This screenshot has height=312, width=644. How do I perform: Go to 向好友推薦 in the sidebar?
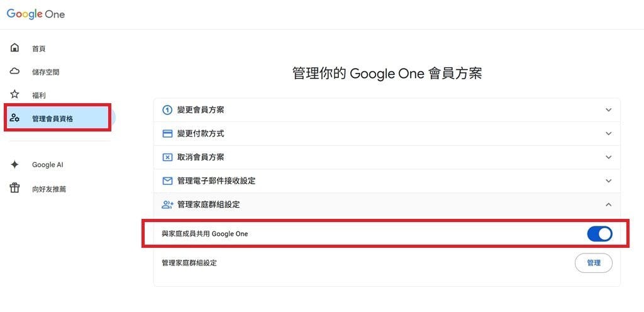point(49,189)
